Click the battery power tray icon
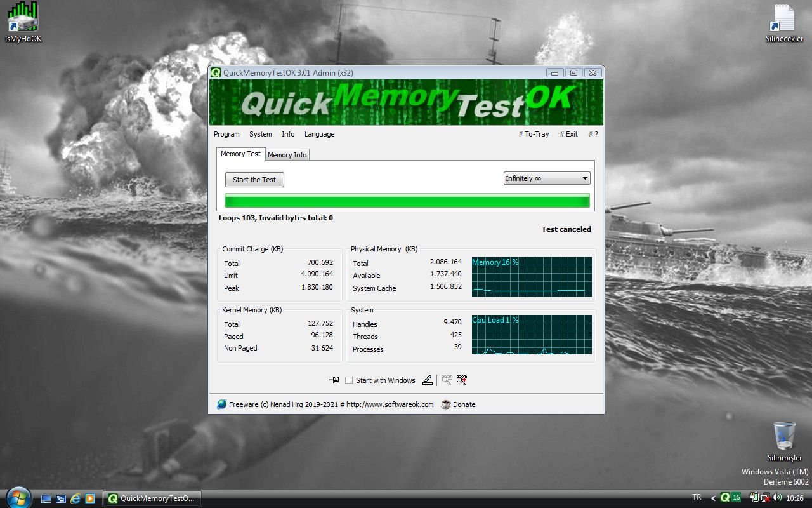This screenshot has height=508, width=812. coord(754,498)
